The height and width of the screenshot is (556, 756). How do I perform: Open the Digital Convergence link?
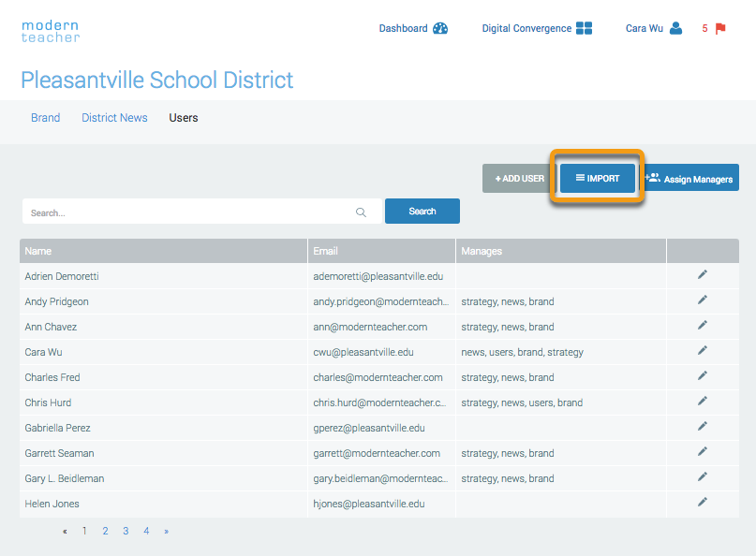[526, 28]
